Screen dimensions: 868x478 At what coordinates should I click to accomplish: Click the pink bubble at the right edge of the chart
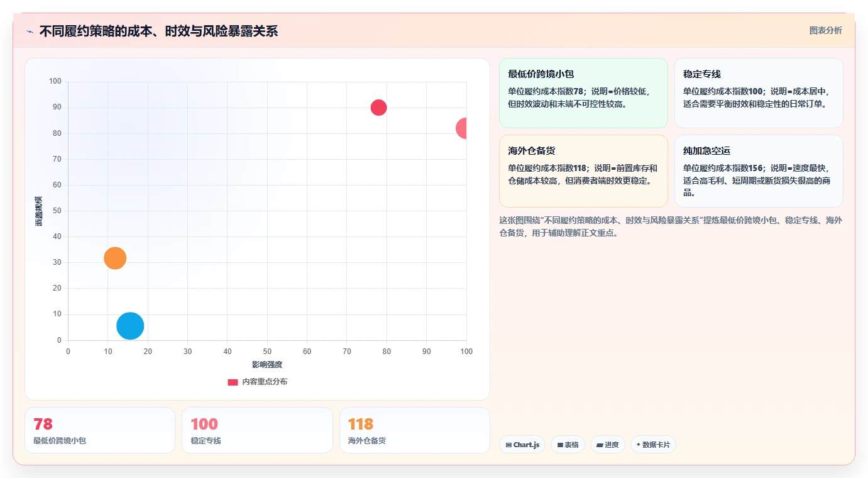461,128
